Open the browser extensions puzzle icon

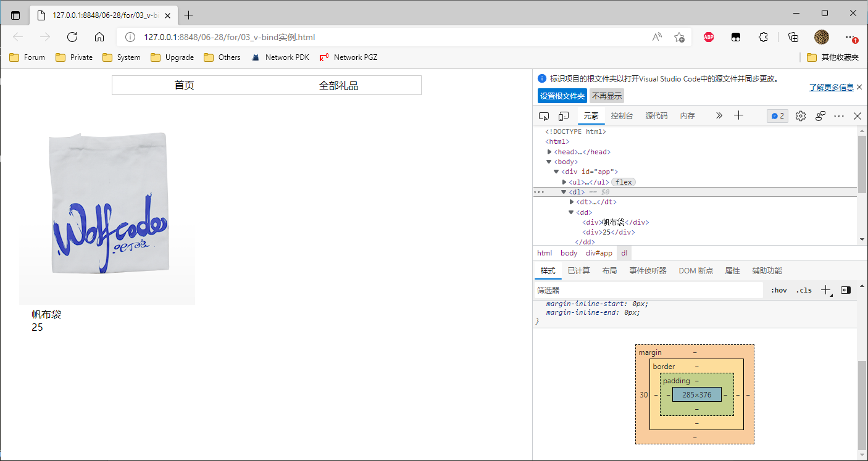[763, 37]
